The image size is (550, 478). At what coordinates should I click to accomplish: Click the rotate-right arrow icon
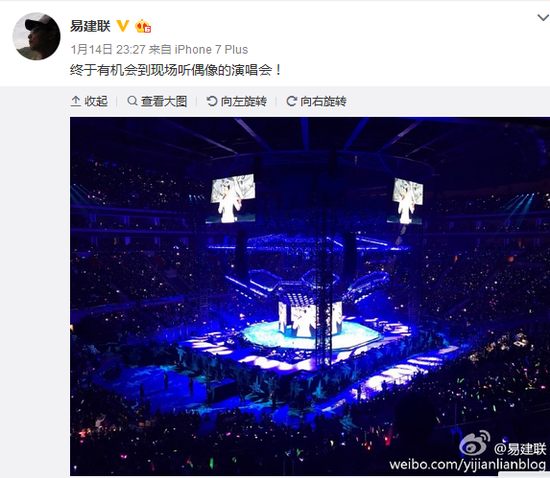291,101
